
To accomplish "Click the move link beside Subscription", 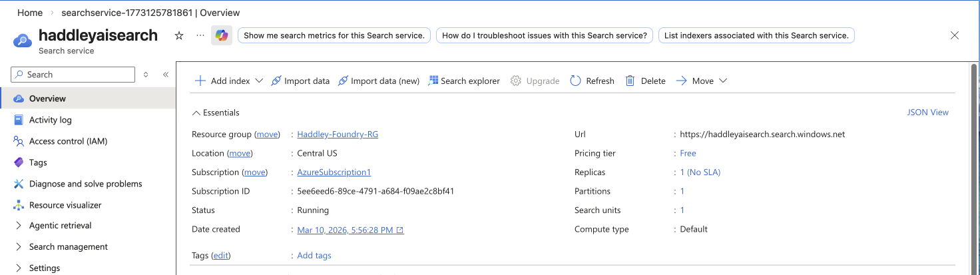I will (254, 172).
